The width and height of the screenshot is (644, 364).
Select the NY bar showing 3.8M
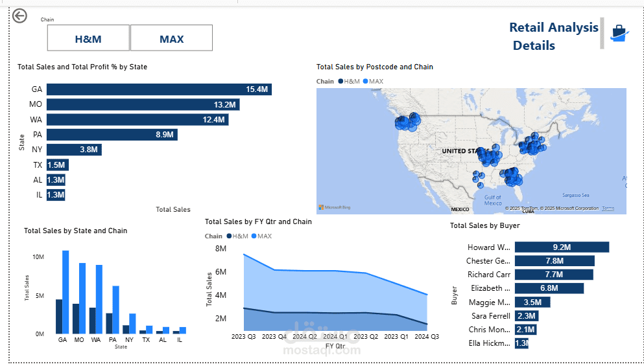point(74,150)
